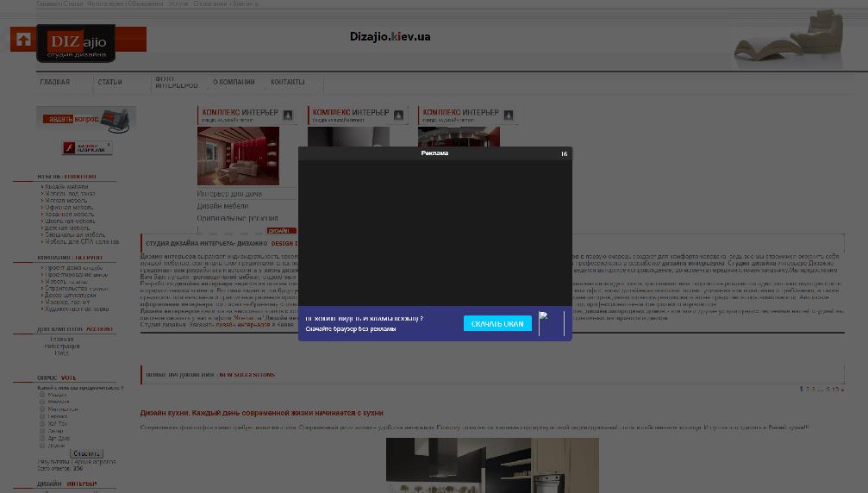Open the Мебель для СПА салонов link
The height and width of the screenshot is (493, 868).
[x=82, y=242]
